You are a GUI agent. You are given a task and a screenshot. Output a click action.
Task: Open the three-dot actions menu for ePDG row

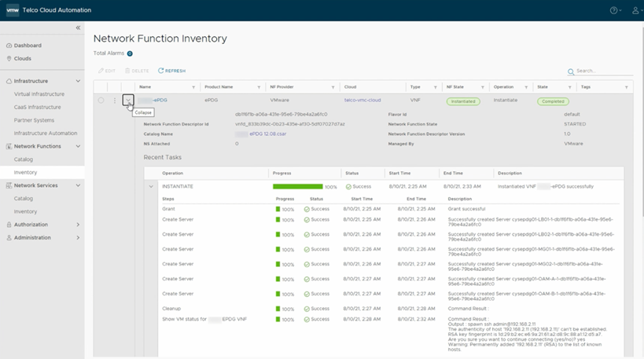click(x=115, y=101)
